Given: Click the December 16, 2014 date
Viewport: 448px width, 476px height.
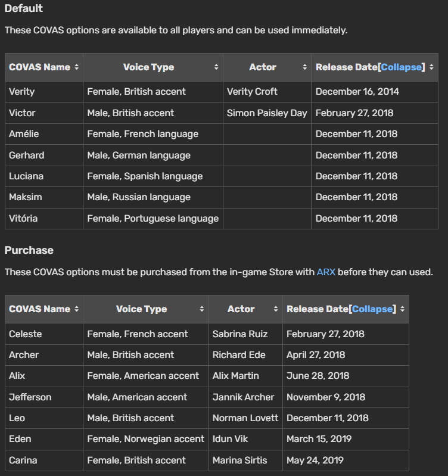Looking at the screenshot, I should pos(357,92).
